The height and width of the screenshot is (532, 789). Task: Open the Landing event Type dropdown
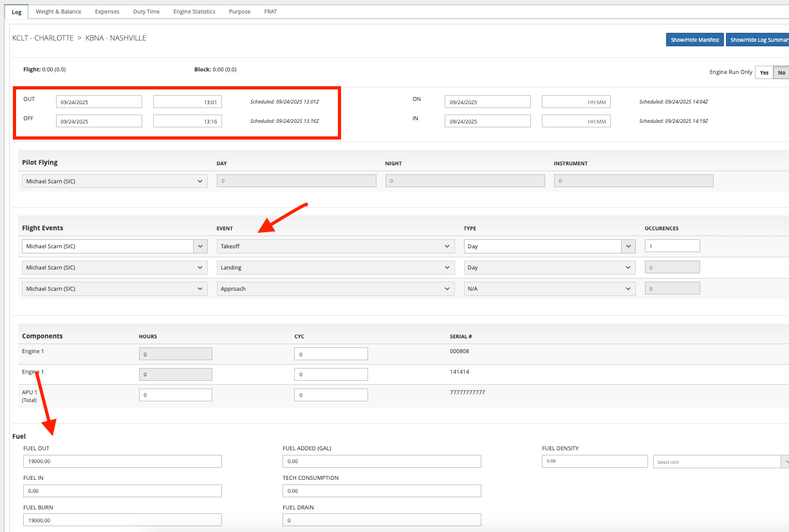(550, 268)
